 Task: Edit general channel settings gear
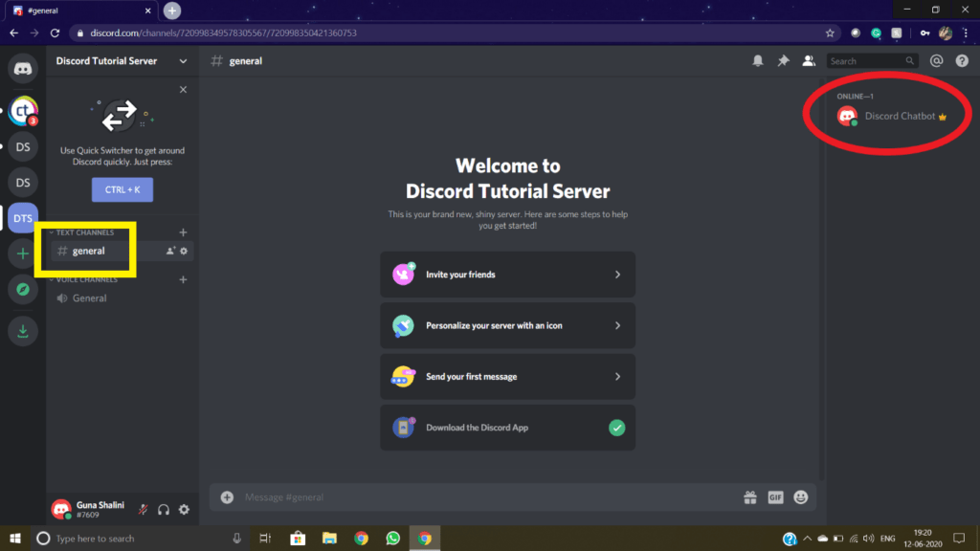(x=184, y=251)
